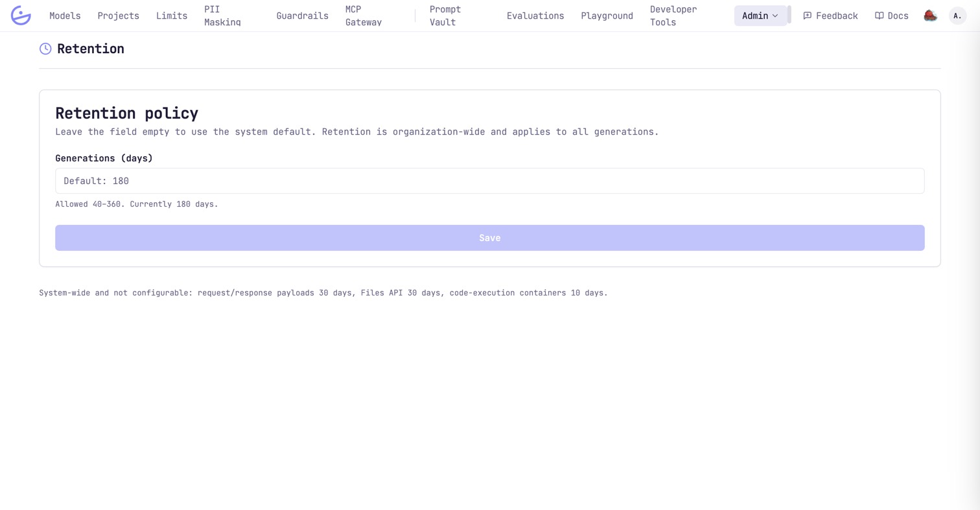
Task: Focus the Generations (days) input field
Action: 490,181
